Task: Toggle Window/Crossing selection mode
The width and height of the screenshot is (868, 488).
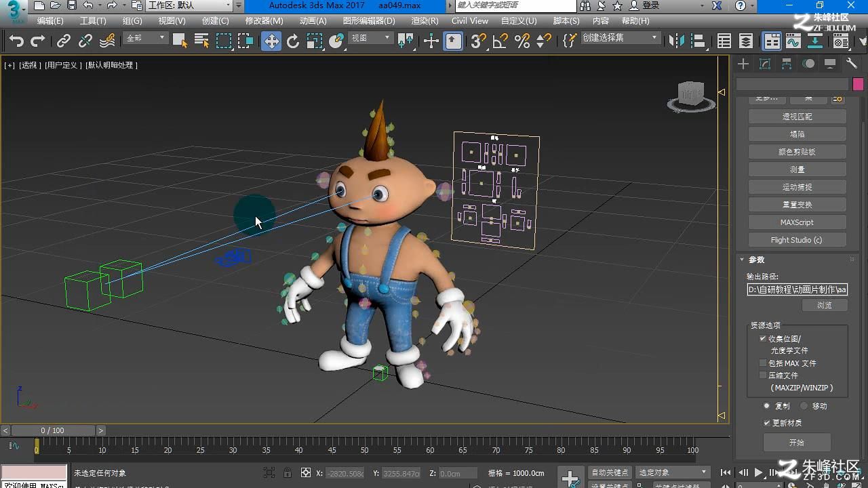Action: tap(245, 41)
